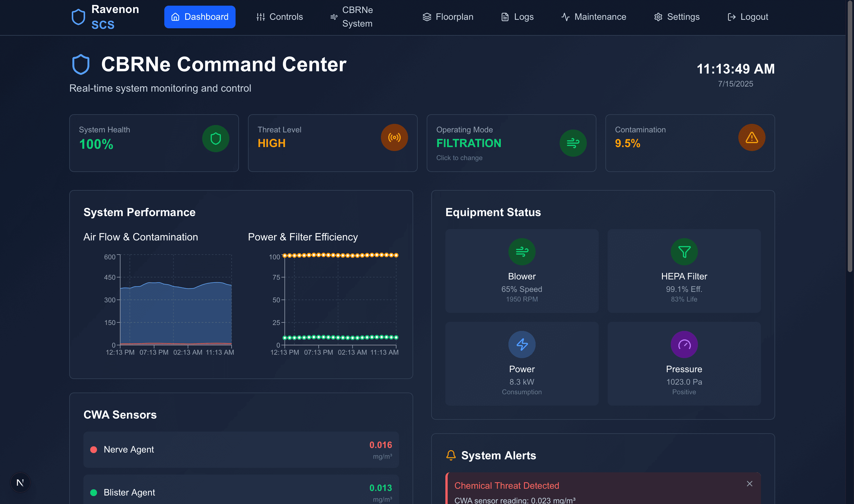This screenshot has height=504, width=854.
Task: Click the Settings gear icon
Action: (x=658, y=17)
